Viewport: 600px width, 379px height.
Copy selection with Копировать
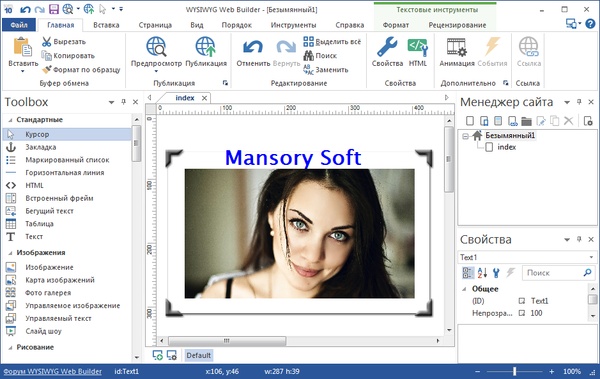68,56
